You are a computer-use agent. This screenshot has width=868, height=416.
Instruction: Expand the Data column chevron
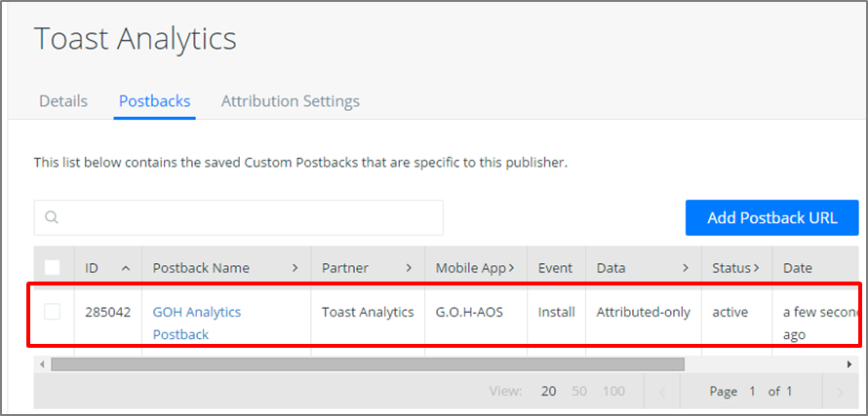(x=686, y=268)
